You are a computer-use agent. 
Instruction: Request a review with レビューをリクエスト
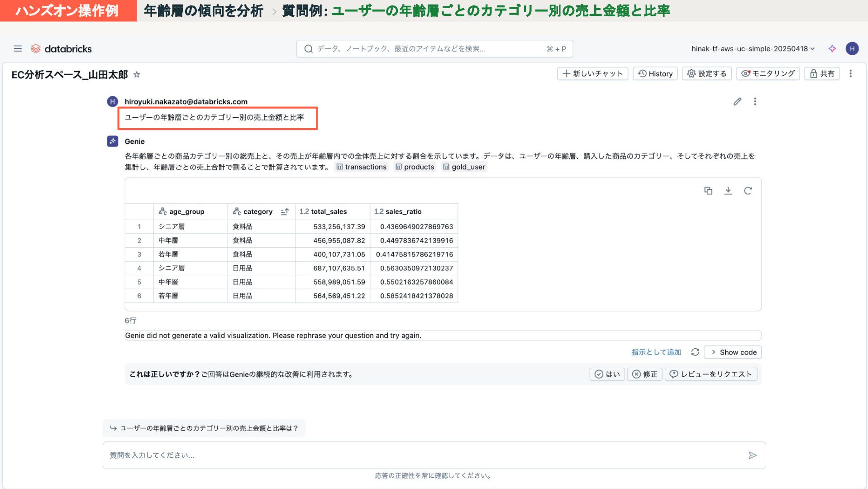pyautogui.click(x=711, y=374)
